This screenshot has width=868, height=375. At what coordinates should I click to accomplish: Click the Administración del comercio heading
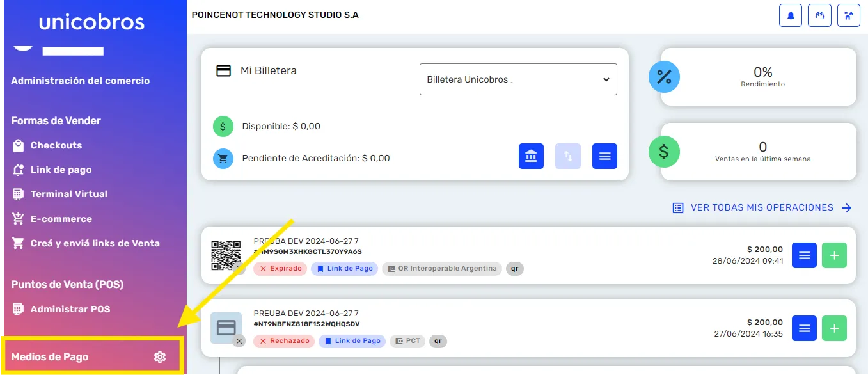[x=81, y=81]
